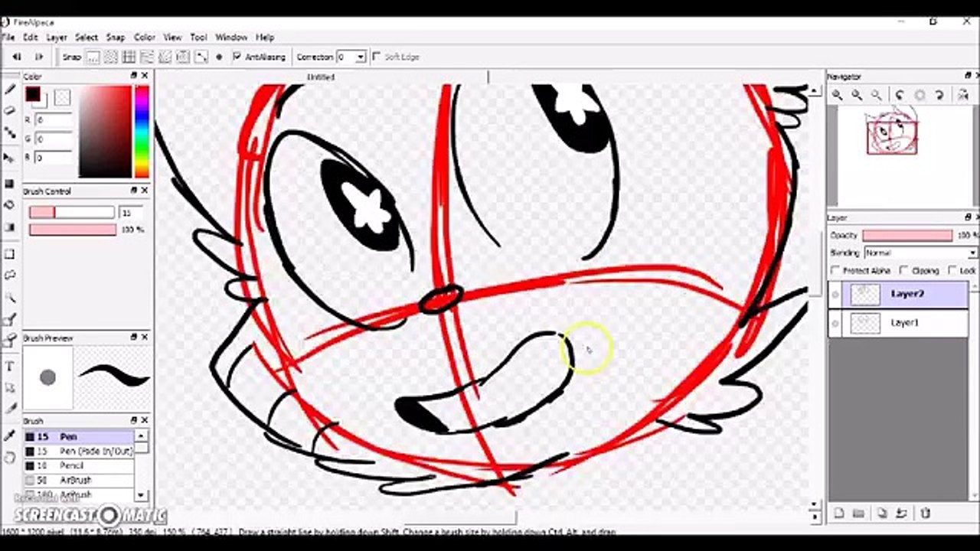
Task: Open the Snap menu
Action: pos(116,37)
